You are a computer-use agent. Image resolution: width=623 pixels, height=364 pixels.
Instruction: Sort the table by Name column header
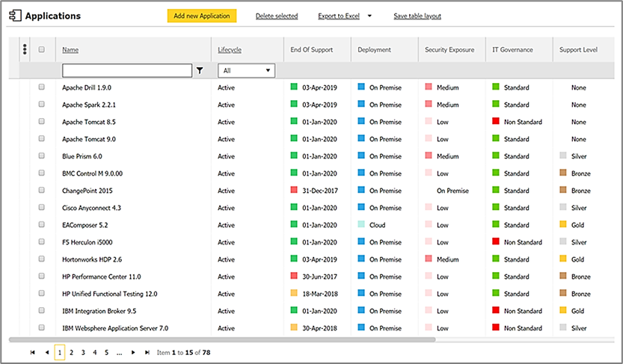click(70, 50)
